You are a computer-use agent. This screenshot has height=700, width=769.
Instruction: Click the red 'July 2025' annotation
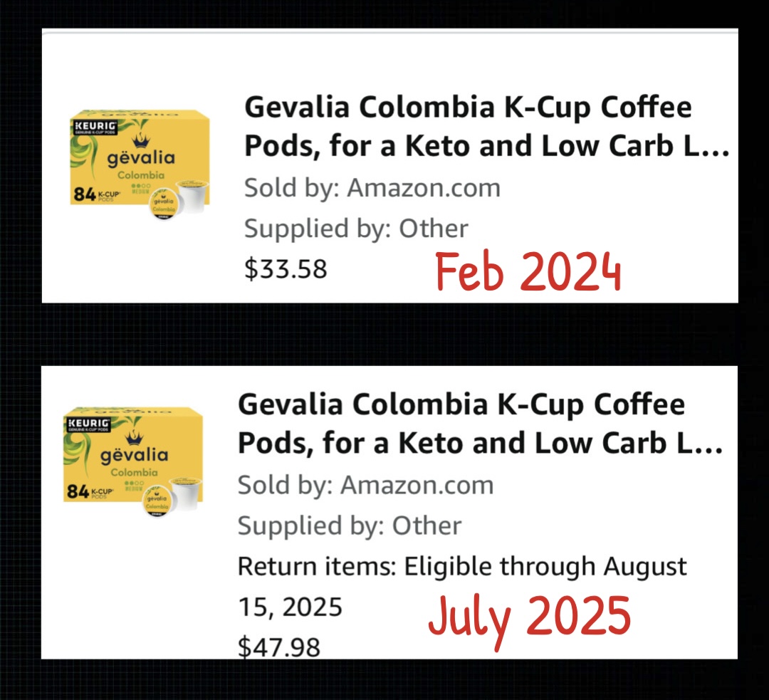tap(529, 619)
